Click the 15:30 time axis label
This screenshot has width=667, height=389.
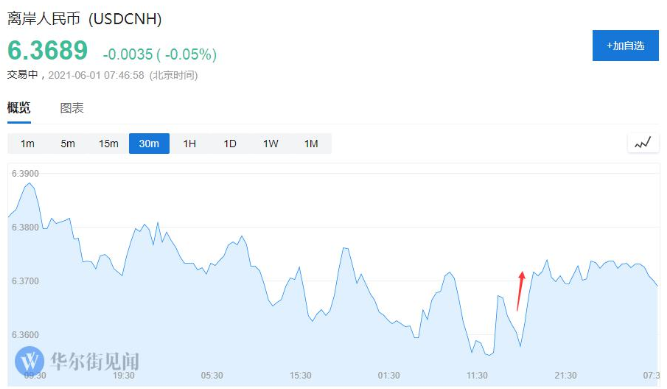300,376
